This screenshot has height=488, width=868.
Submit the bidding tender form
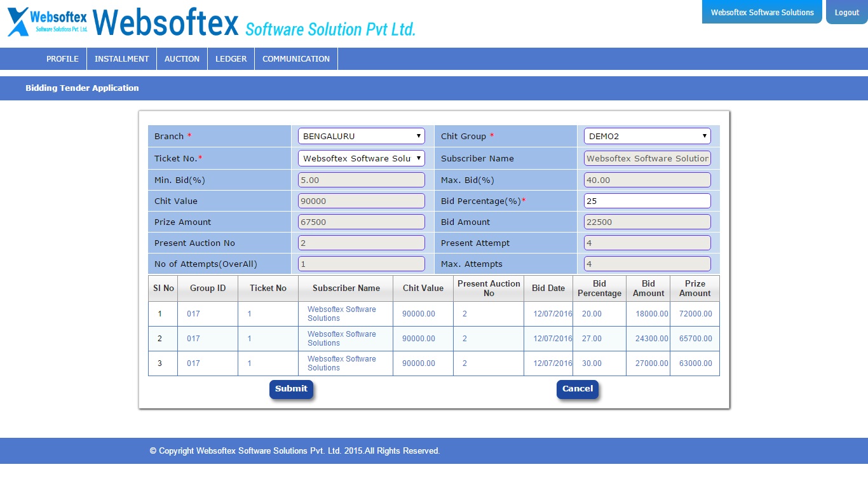[x=291, y=389]
